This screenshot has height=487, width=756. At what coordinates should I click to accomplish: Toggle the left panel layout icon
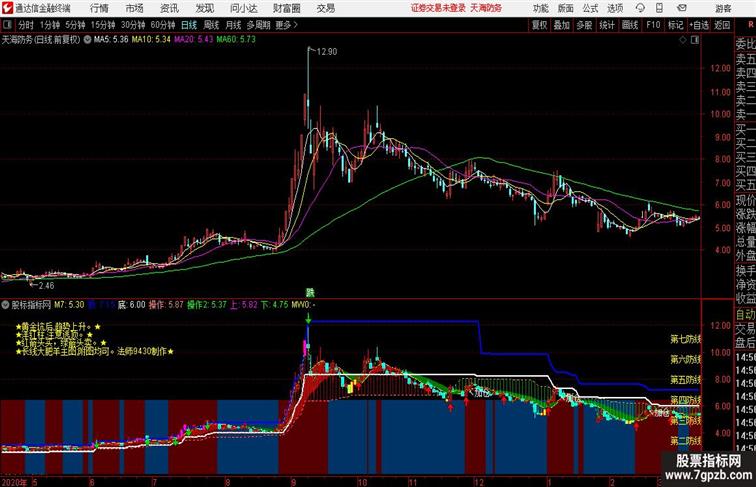pyautogui.click(x=7, y=25)
